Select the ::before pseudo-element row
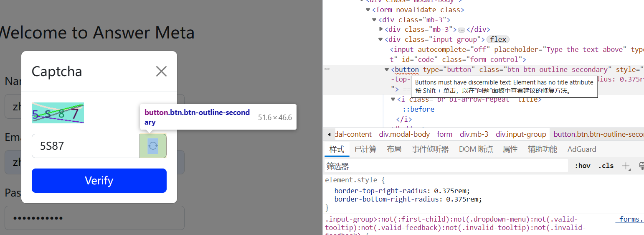 pyautogui.click(x=418, y=109)
